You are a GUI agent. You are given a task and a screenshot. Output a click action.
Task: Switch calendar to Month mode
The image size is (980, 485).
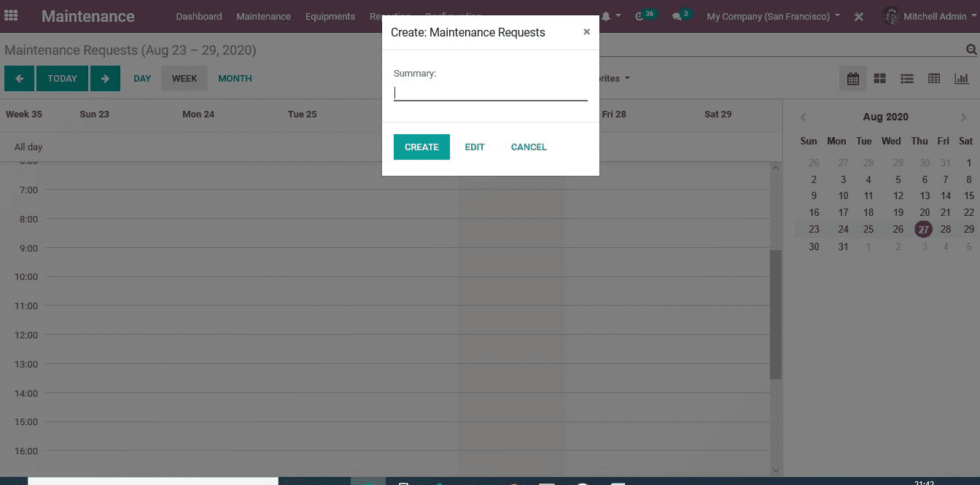coord(235,79)
